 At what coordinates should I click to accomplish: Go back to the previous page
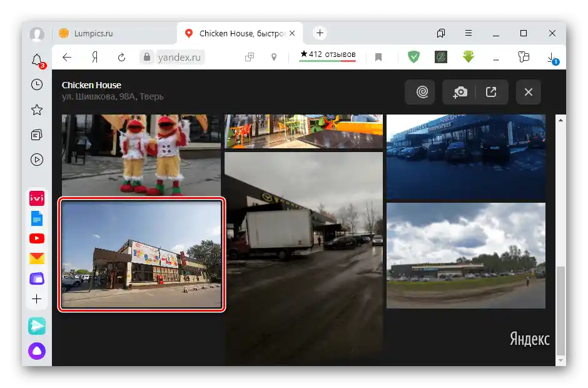[x=67, y=57]
